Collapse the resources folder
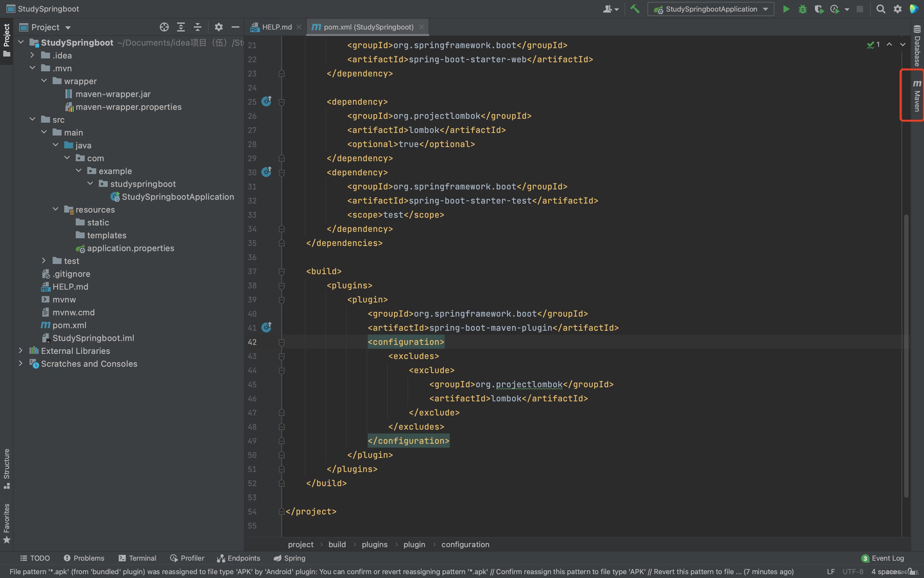Screen dimensions: 924x578 point(56,209)
